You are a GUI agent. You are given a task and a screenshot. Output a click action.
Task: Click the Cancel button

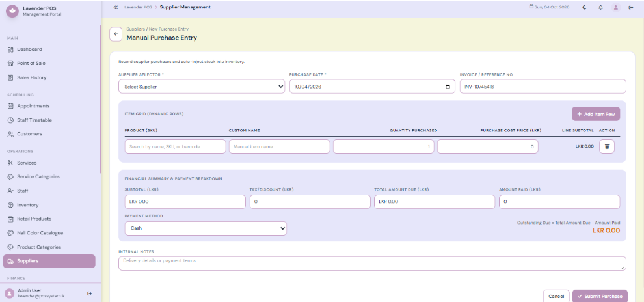click(556, 296)
